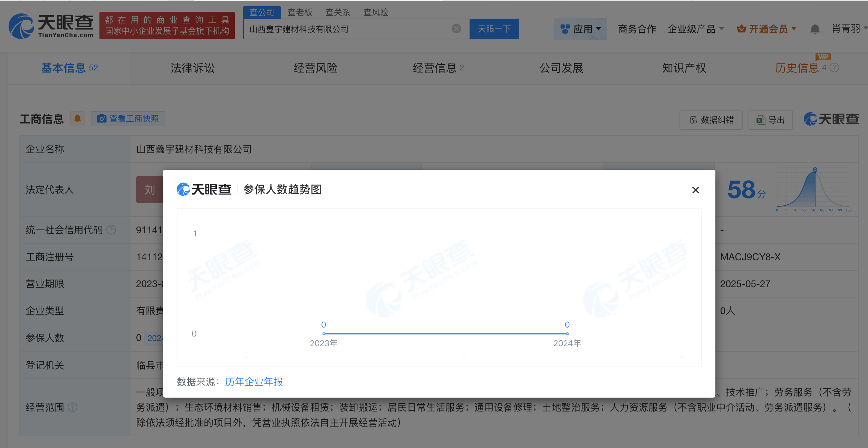Click the 2024年 data point on chart
Screen dimensions: 868x448
[567, 334]
